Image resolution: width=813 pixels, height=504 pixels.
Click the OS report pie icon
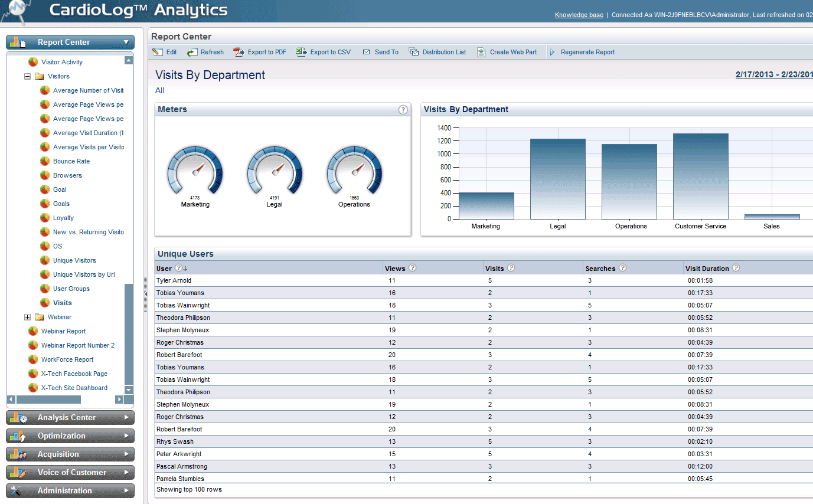coord(45,246)
